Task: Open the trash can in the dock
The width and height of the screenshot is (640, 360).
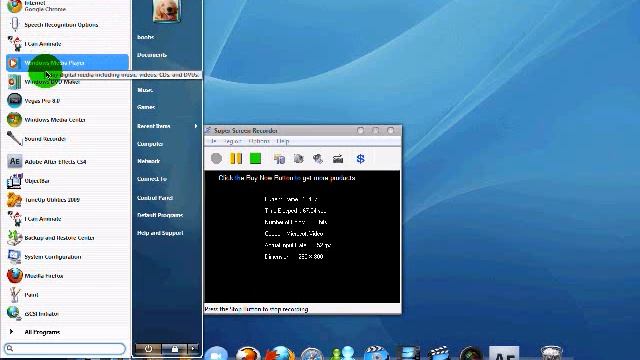Action: (551, 353)
